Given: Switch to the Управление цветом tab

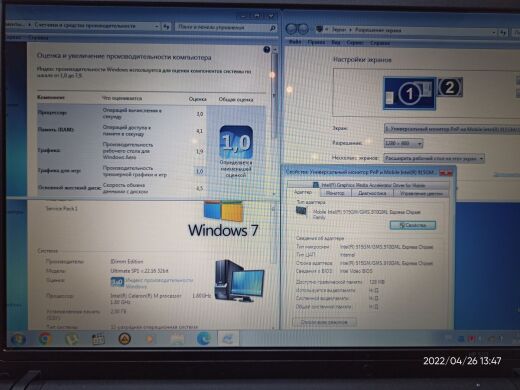Looking at the screenshot, I should tap(421, 193).
